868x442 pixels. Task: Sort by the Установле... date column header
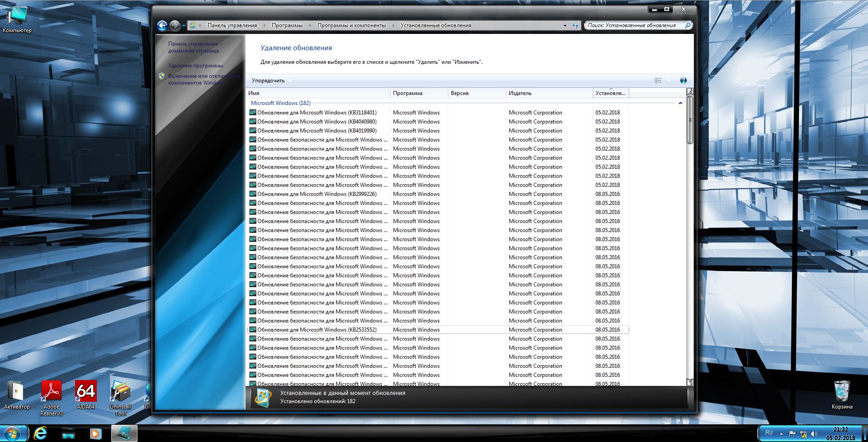(611, 93)
